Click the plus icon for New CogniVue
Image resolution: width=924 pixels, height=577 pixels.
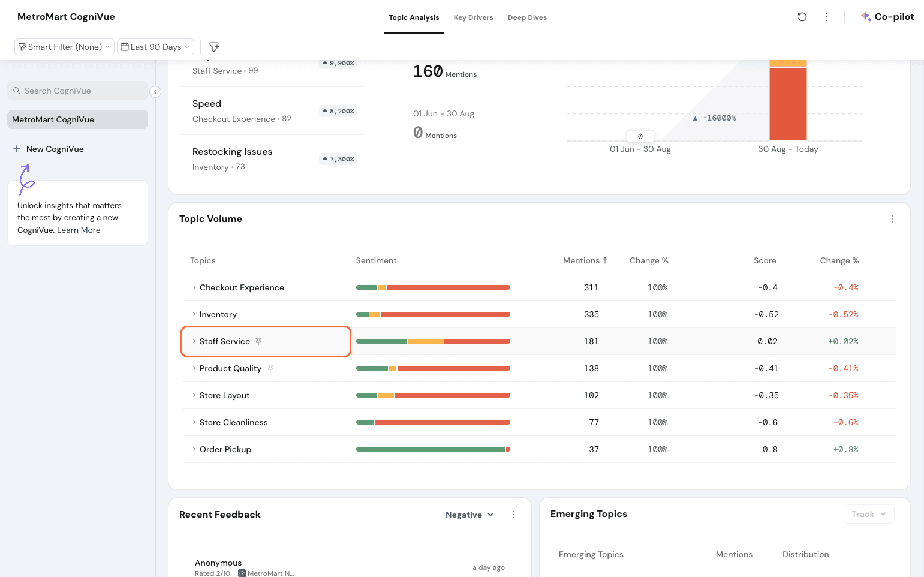(x=17, y=149)
